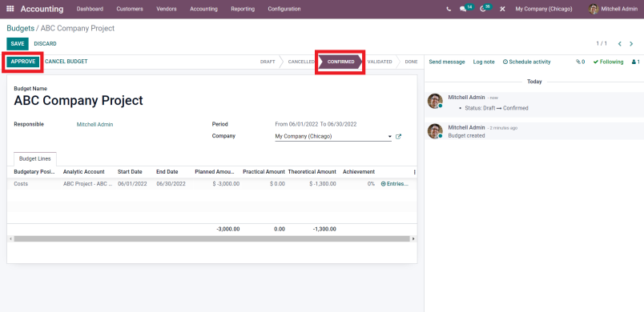Click Mitchell Admin avatar in top bar
The height and width of the screenshot is (312, 644).
[594, 9]
